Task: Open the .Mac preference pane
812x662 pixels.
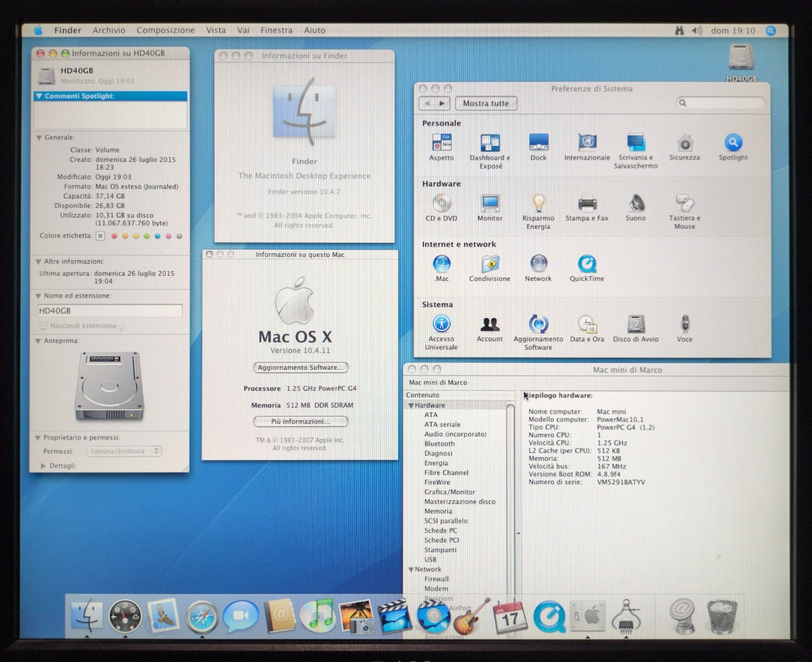Action: [442, 268]
